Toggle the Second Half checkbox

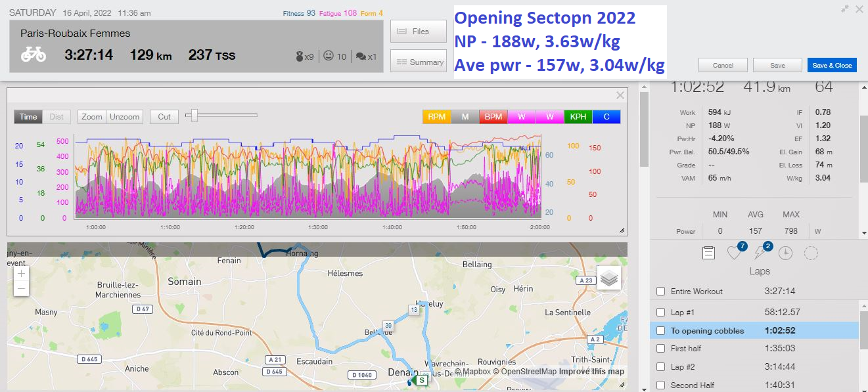(x=661, y=385)
